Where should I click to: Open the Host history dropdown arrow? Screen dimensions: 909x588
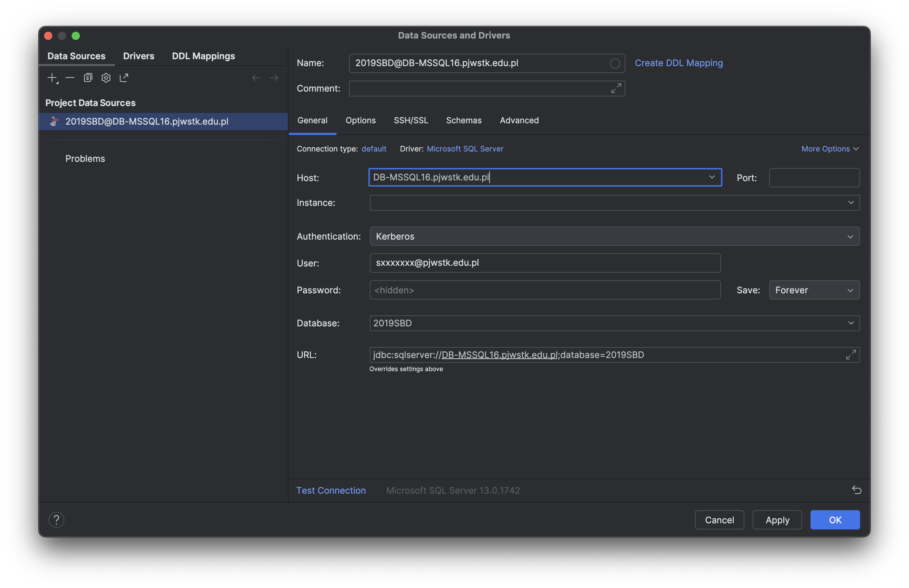[711, 177]
